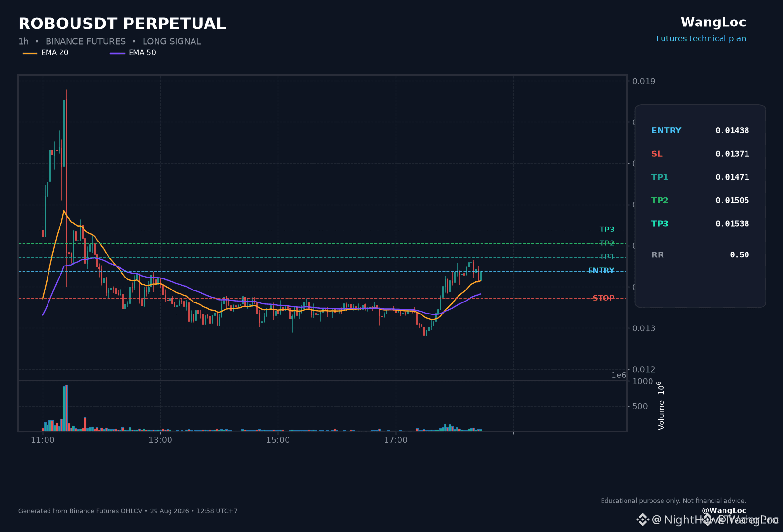783x532 pixels.
Task: Click the TP1 value 0.01471
Action: click(732, 177)
